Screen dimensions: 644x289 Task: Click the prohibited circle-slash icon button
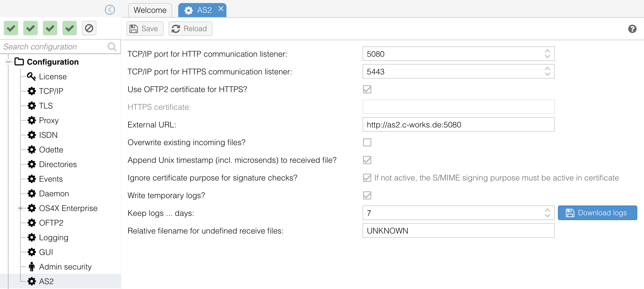[x=89, y=28]
